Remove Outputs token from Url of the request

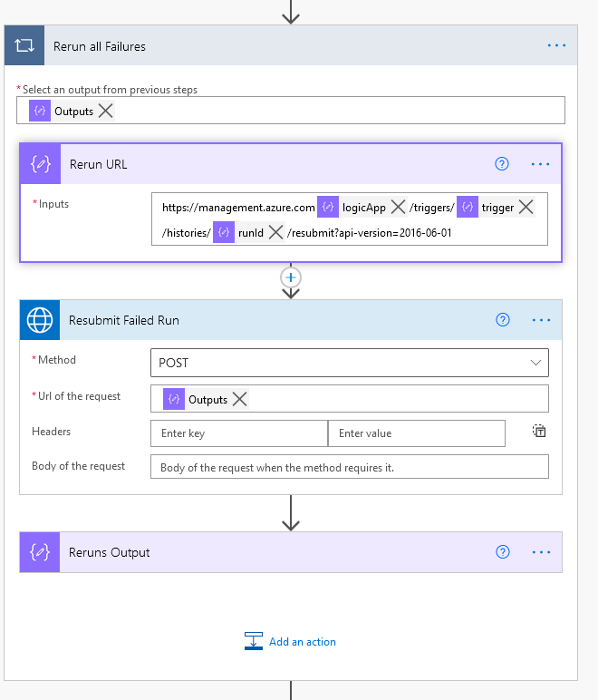(239, 399)
